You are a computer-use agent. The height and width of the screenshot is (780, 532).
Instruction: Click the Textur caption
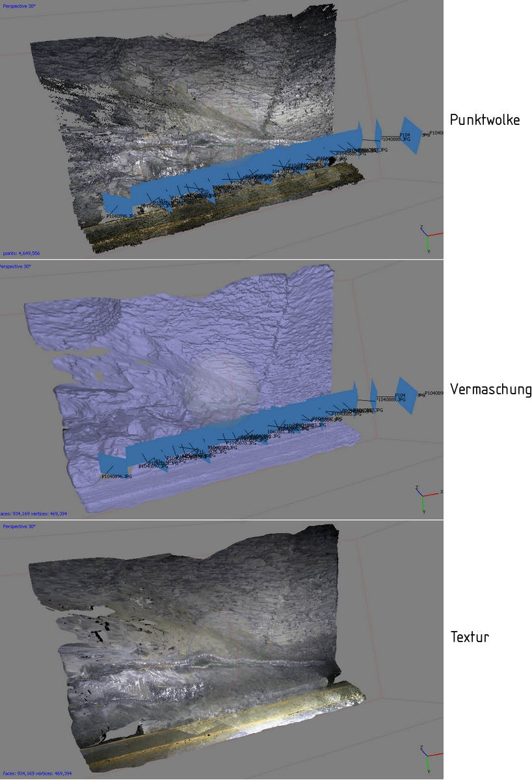[470, 637]
